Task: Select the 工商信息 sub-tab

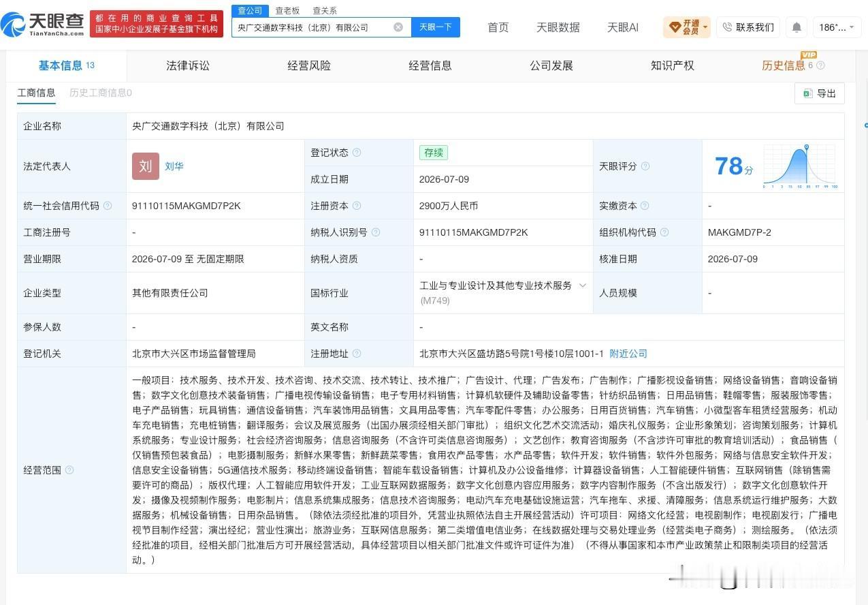Action: pos(36,93)
